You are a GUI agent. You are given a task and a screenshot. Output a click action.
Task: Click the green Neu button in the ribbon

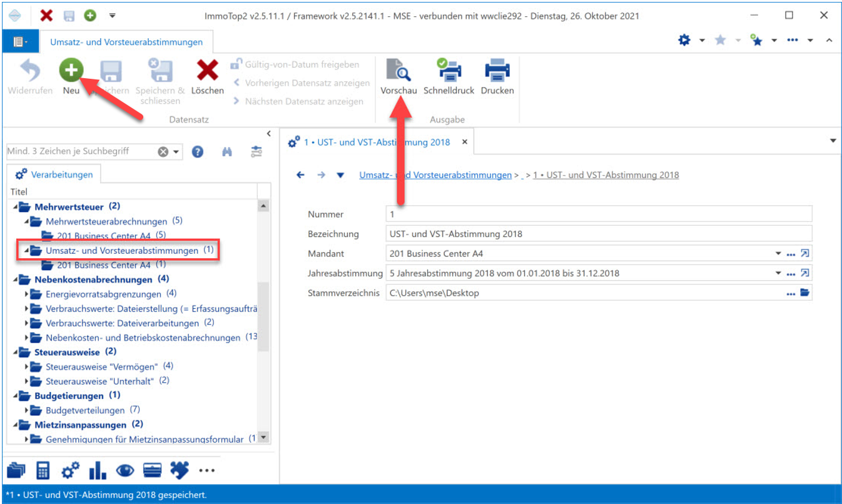tap(71, 76)
